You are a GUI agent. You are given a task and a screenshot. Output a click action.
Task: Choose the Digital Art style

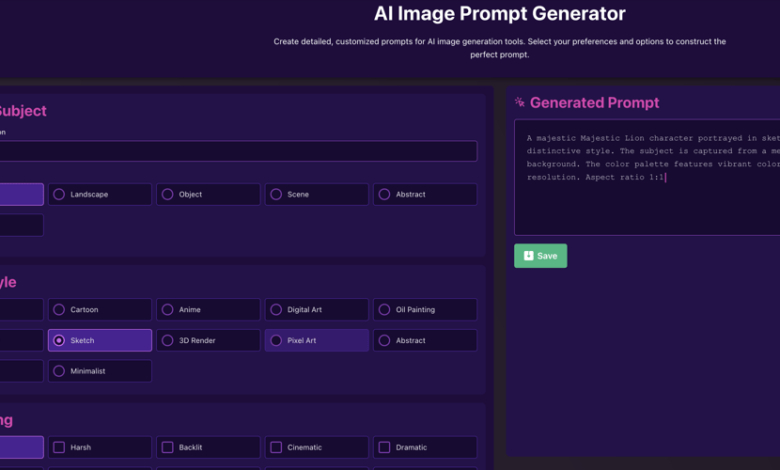(x=316, y=309)
